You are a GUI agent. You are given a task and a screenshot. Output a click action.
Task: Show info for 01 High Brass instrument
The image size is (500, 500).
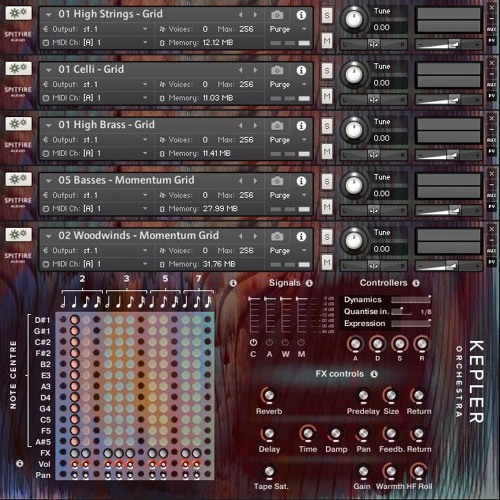301,125
